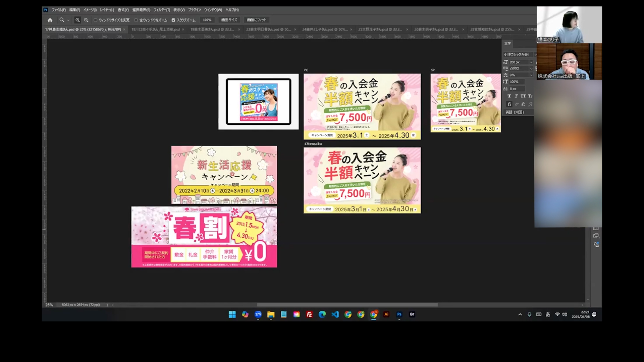Open FileZilla from the taskbar
This screenshot has height=362, width=644.
coord(309,314)
